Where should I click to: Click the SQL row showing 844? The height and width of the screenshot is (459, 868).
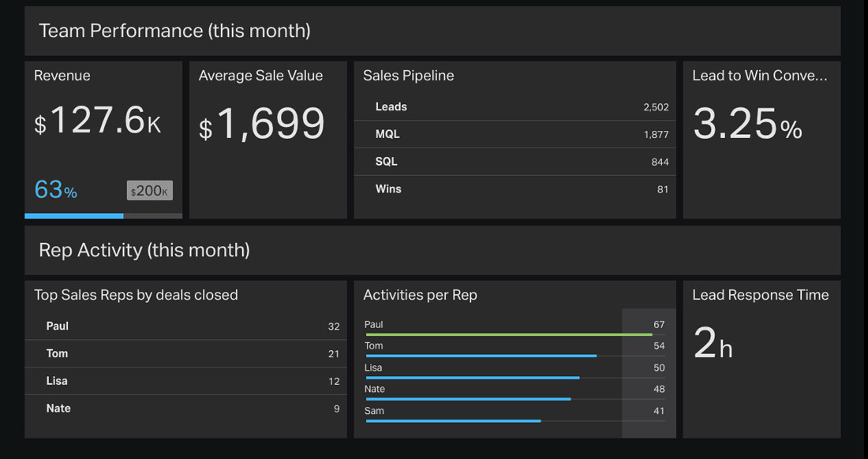click(x=514, y=162)
